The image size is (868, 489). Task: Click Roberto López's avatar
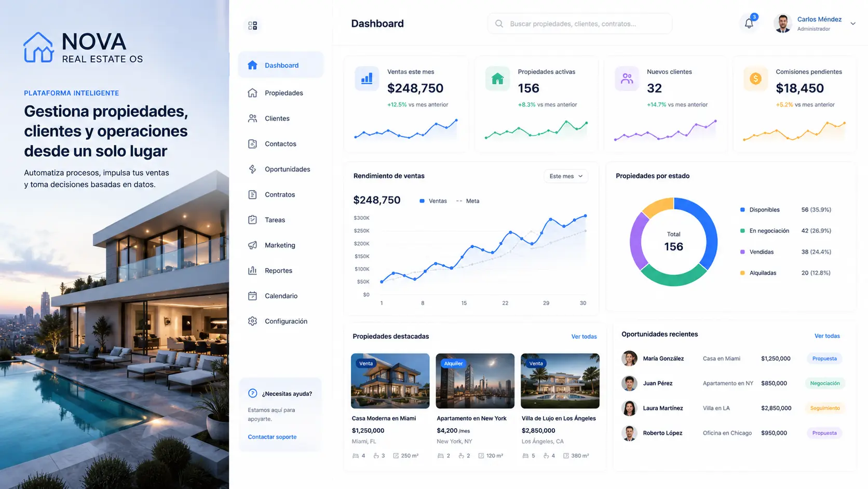629,433
